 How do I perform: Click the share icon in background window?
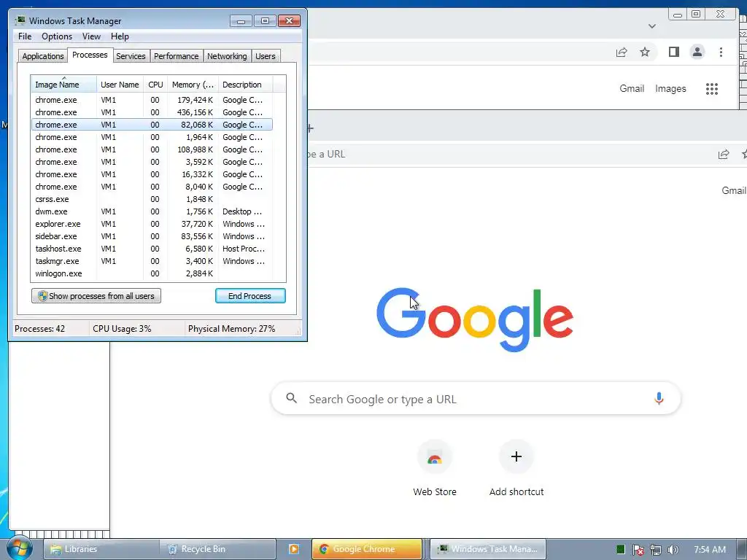coord(724,154)
